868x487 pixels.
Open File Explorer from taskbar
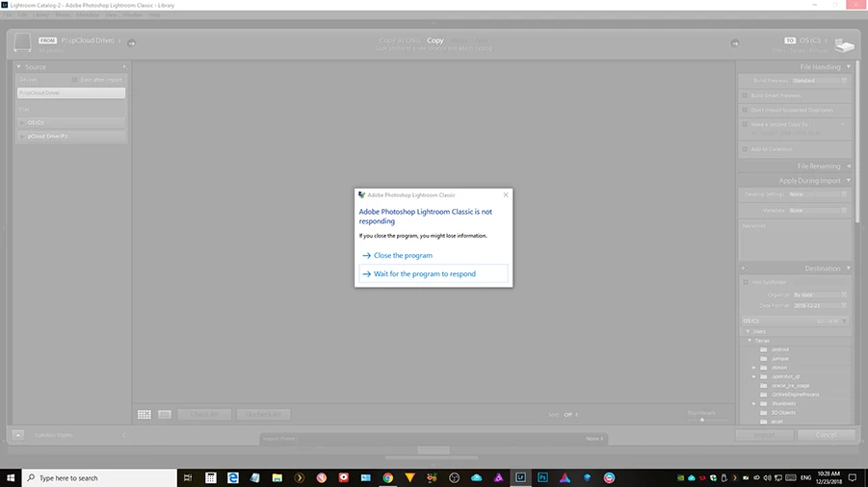click(x=277, y=477)
